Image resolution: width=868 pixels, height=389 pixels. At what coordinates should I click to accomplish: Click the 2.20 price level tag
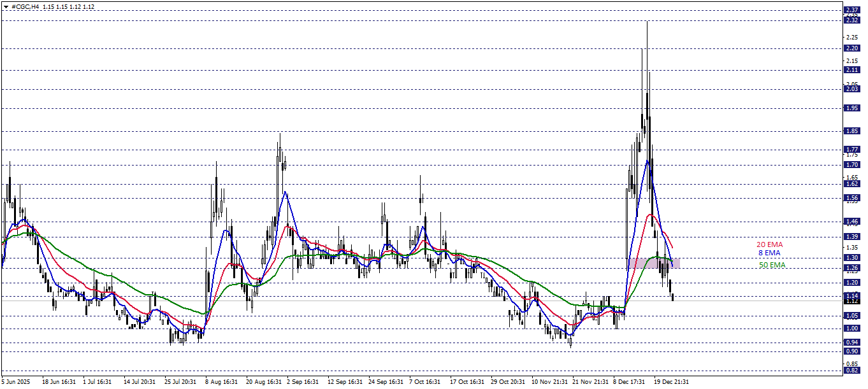click(851, 48)
